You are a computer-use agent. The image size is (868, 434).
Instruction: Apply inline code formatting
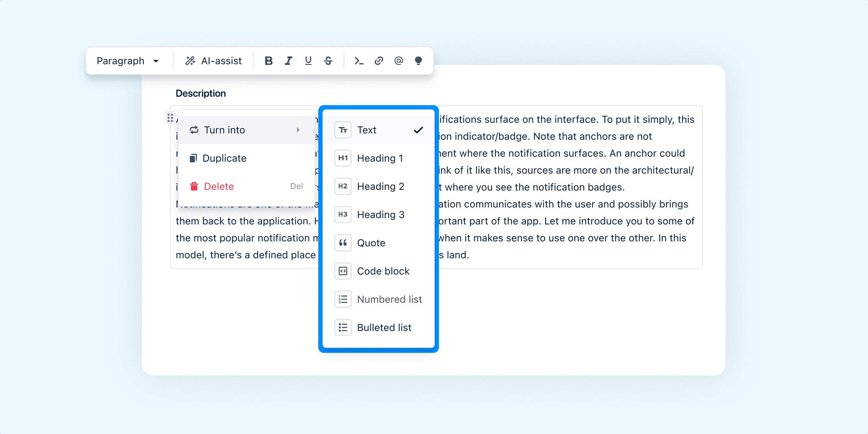[x=359, y=61]
